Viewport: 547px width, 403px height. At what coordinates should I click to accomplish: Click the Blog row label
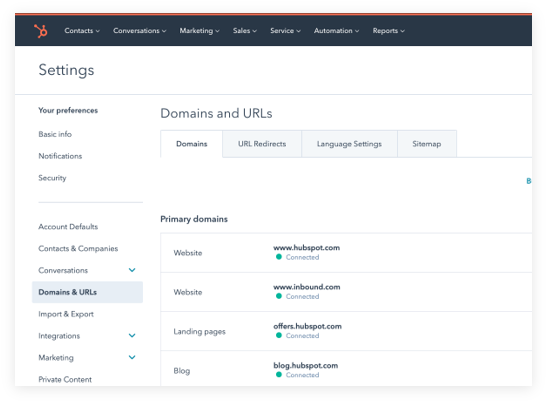[x=182, y=371]
